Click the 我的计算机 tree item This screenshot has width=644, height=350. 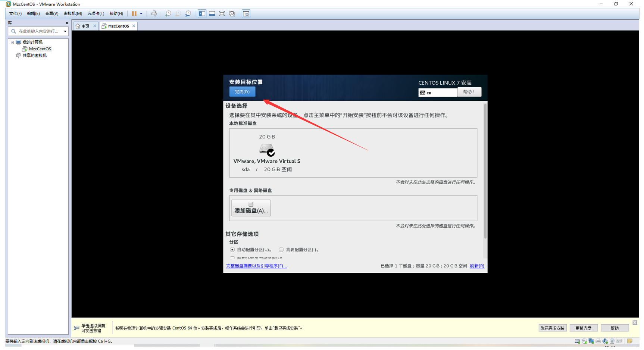[32, 43]
